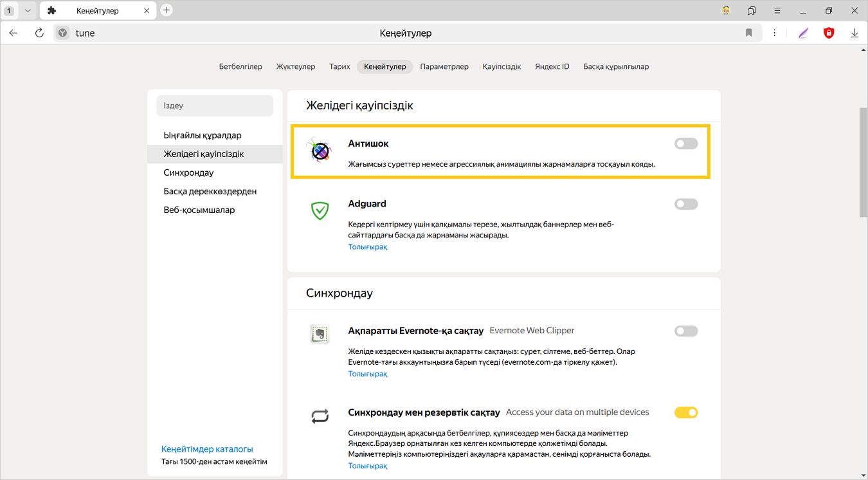The height and width of the screenshot is (480, 868).
Task: Reload the page with refresh icon
Action: point(39,33)
